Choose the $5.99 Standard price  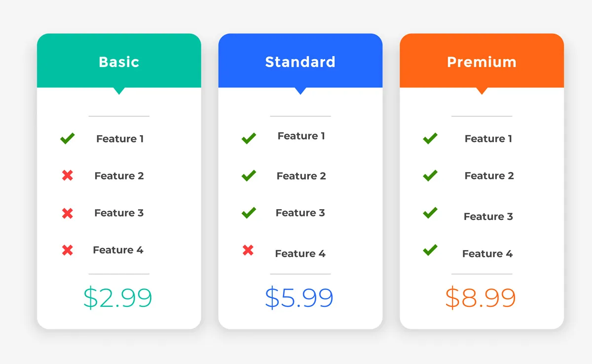pyautogui.click(x=299, y=297)
